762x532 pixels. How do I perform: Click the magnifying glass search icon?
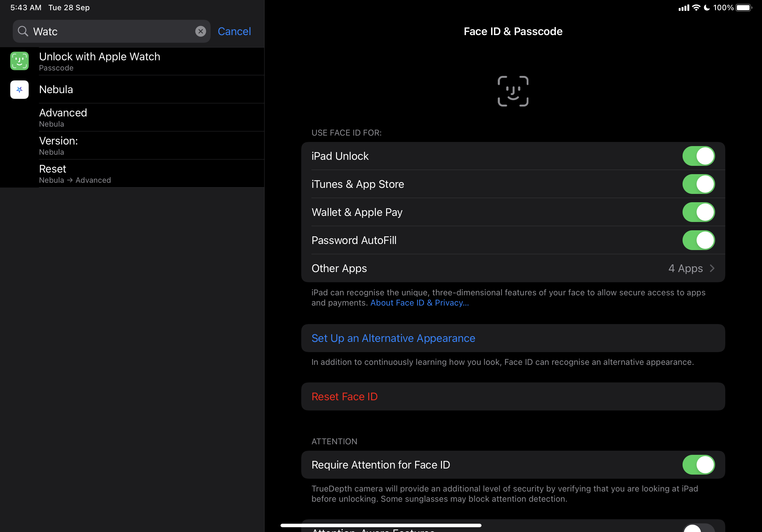(23, 31)
